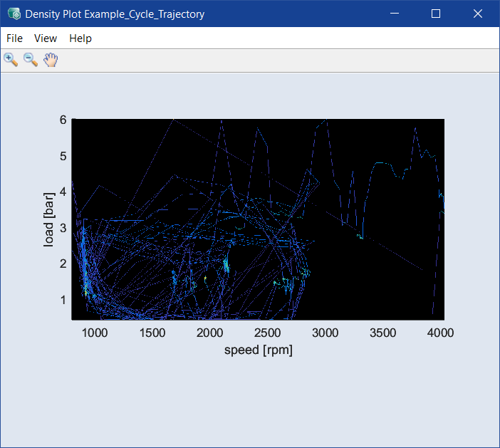
Task: Activate the Pan hand tool
Action: [50, 60]
